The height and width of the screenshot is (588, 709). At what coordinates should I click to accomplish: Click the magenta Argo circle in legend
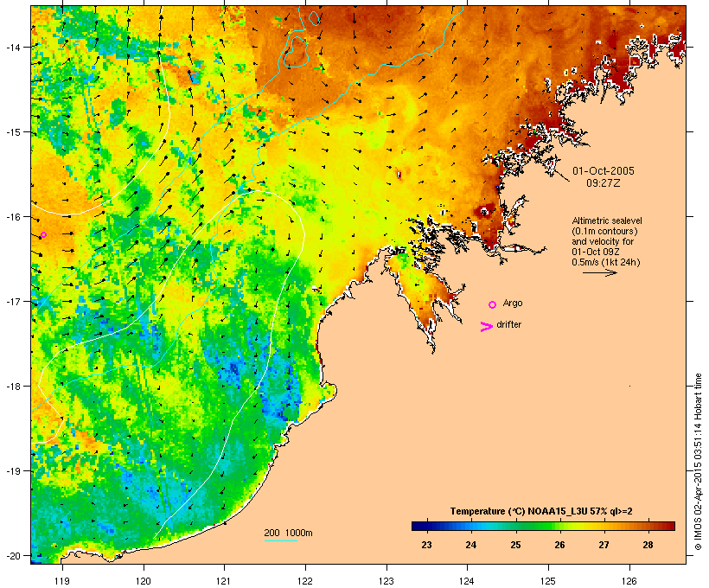tap(493, 304)
